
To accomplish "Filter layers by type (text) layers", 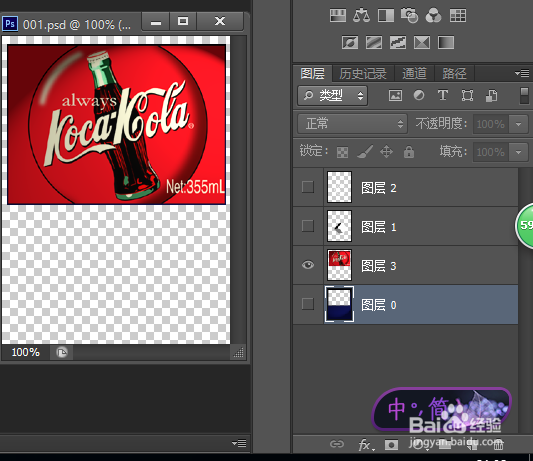I will pyautogui.click(x=443, y=95).
